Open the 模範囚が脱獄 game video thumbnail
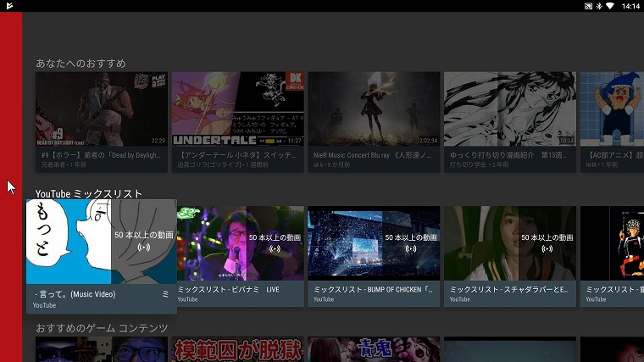644x362 pixels. pos(238,349)
